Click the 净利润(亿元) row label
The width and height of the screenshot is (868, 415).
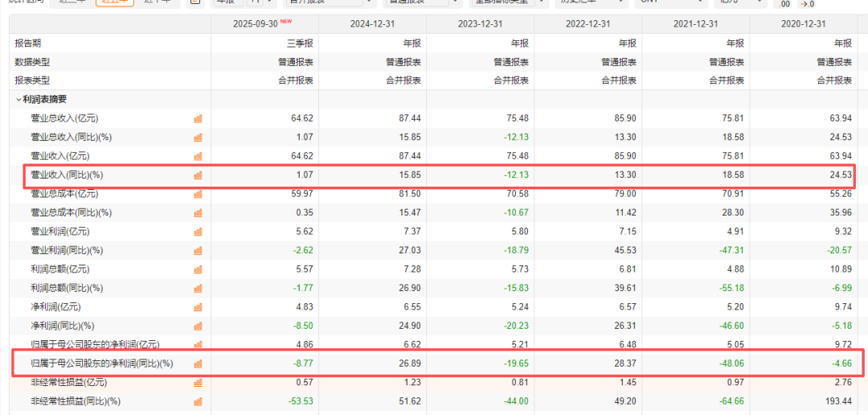pos(56,307)
